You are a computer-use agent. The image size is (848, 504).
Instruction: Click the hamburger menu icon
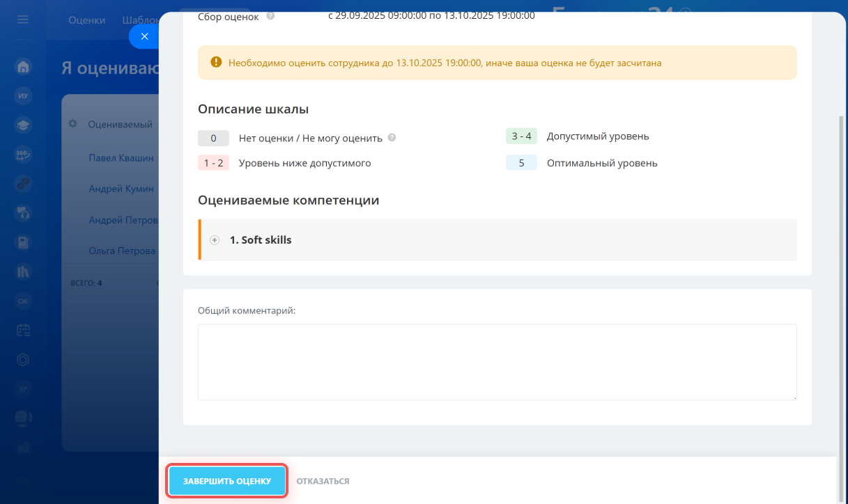point(23,19)
